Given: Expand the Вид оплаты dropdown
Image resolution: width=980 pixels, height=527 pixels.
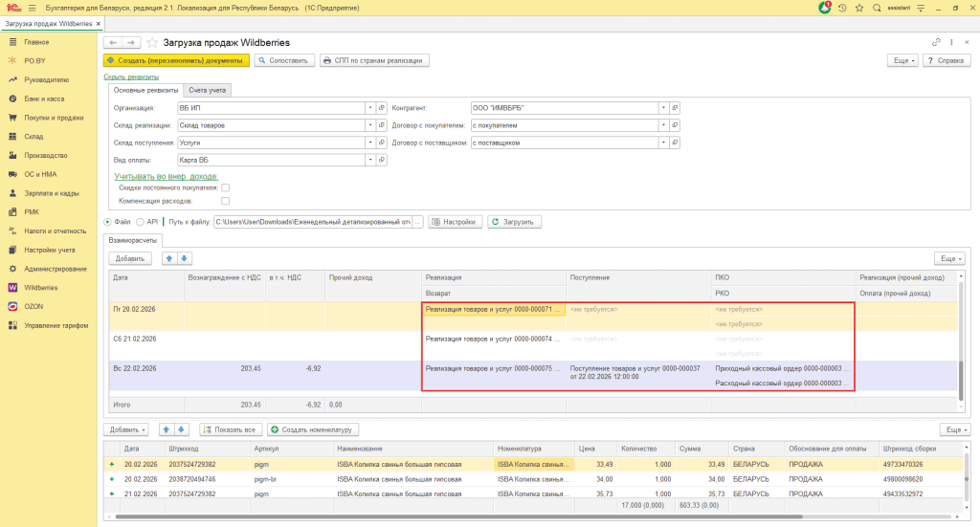Looking at the screenshot, I should point(369,160).
